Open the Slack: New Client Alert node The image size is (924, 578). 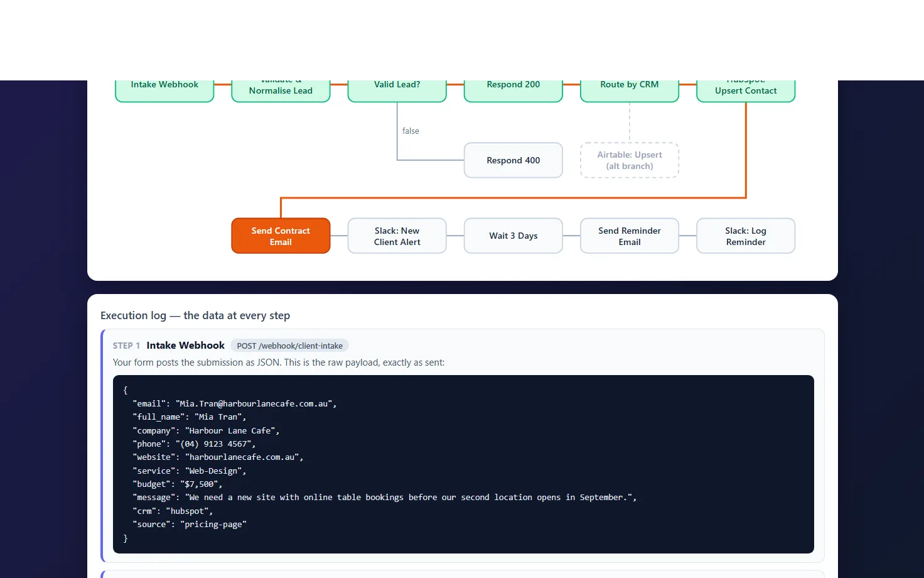[x=397, y=236]
